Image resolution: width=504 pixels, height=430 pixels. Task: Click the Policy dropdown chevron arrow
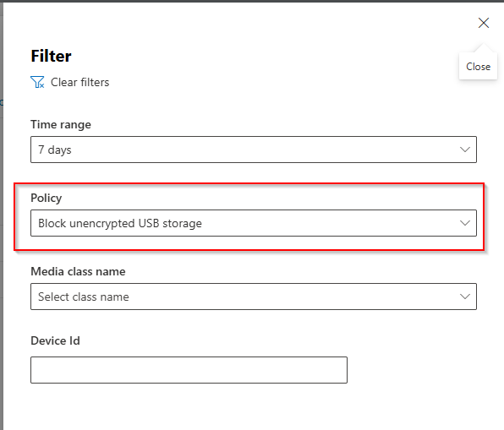point(465,223)
